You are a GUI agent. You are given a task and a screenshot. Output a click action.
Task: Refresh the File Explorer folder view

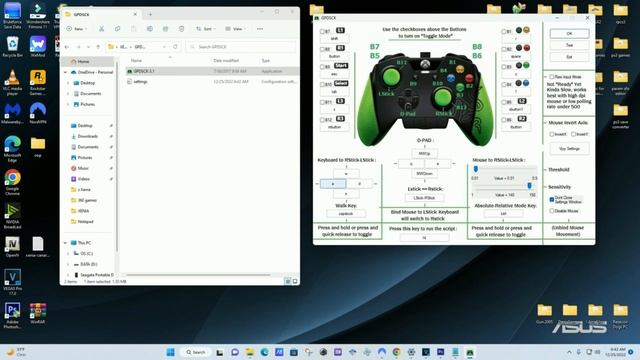click(176, 47)
